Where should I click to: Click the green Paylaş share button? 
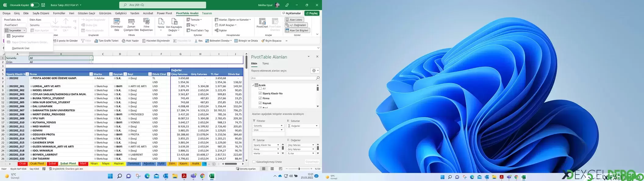pos(312,13)
